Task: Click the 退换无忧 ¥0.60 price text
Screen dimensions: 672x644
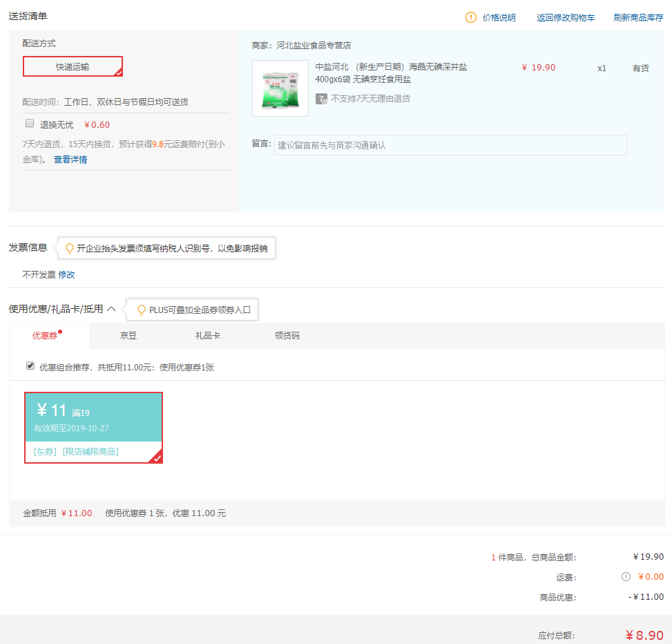Action: click(97, 125)
